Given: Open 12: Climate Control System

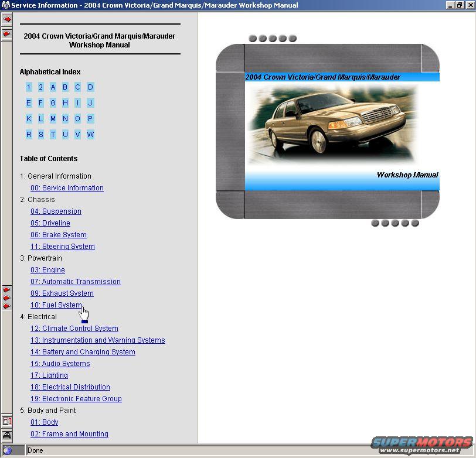Looking at the screenshot, I should (74, 329).
